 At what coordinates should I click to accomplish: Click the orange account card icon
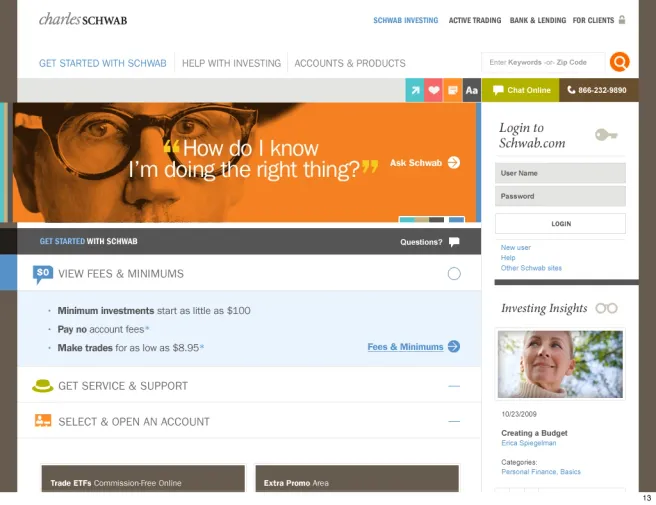point(43,420)
